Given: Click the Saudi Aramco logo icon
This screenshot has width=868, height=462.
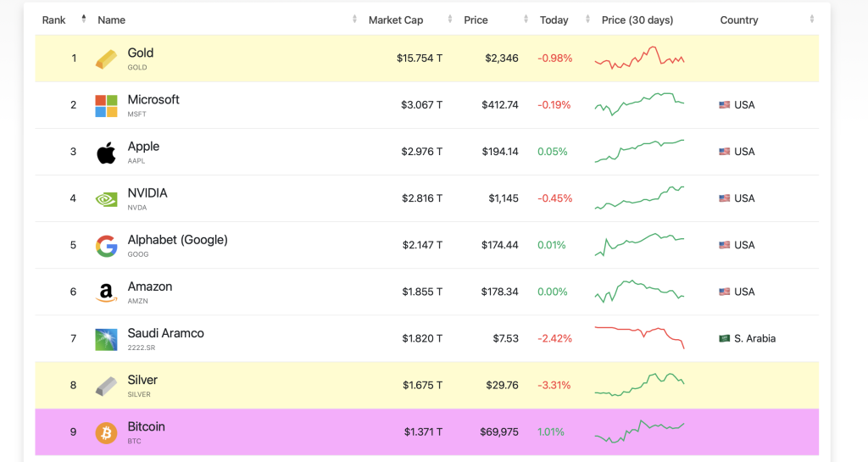Looking at the screenshot, I should pos(106,340).
